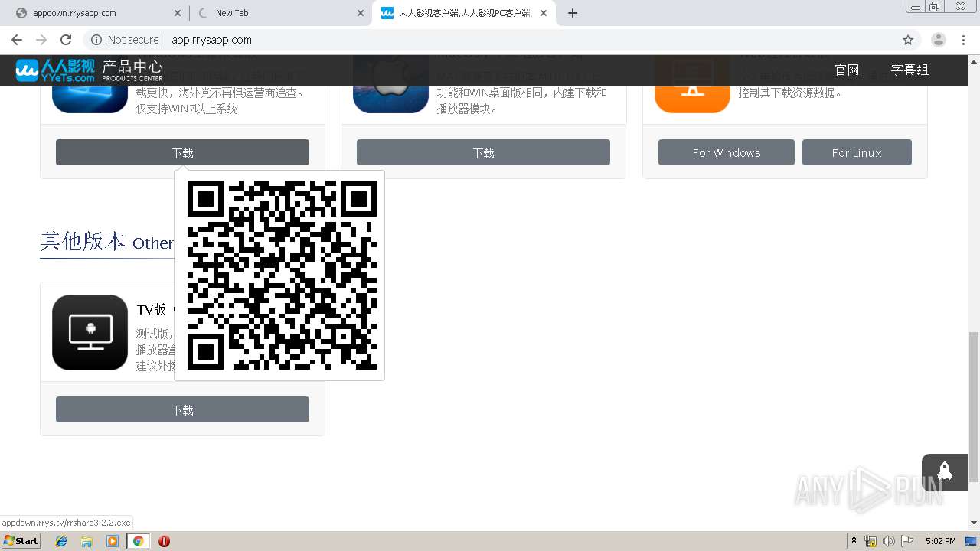
Task: Show hidden system tray icons
Action: point(854,541)
